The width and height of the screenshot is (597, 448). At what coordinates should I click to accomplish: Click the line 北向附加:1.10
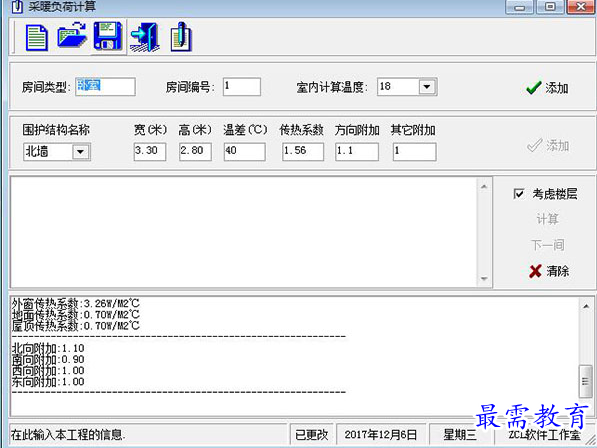[48, 348]
